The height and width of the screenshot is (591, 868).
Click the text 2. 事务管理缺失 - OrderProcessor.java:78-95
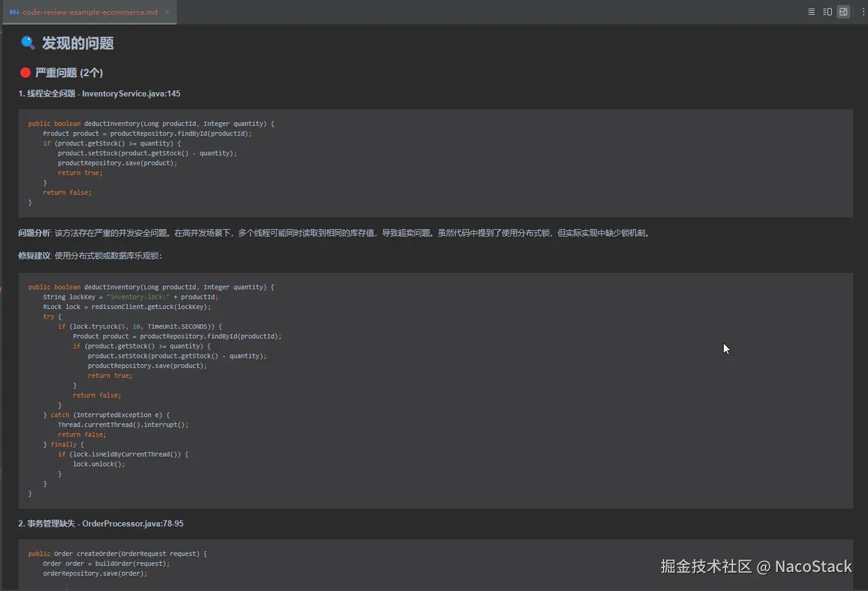point(101,523)
